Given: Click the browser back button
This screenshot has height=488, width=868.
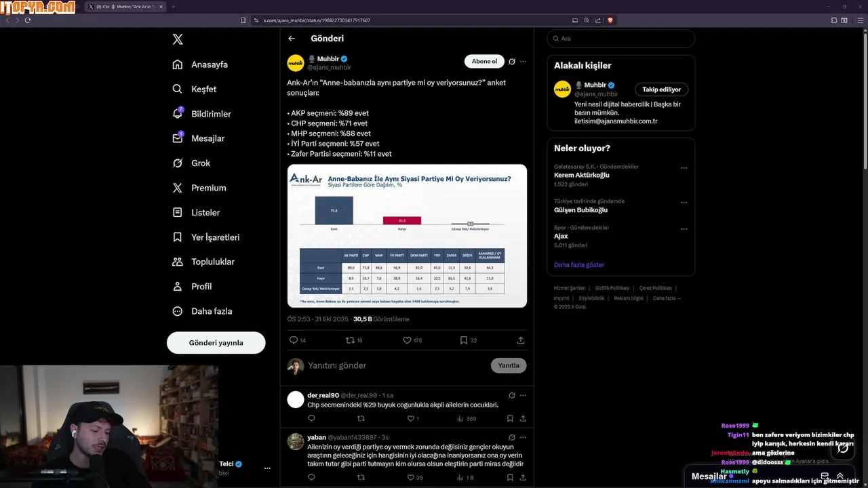Looking at the screenshot, I should click(x=8, y=20).
